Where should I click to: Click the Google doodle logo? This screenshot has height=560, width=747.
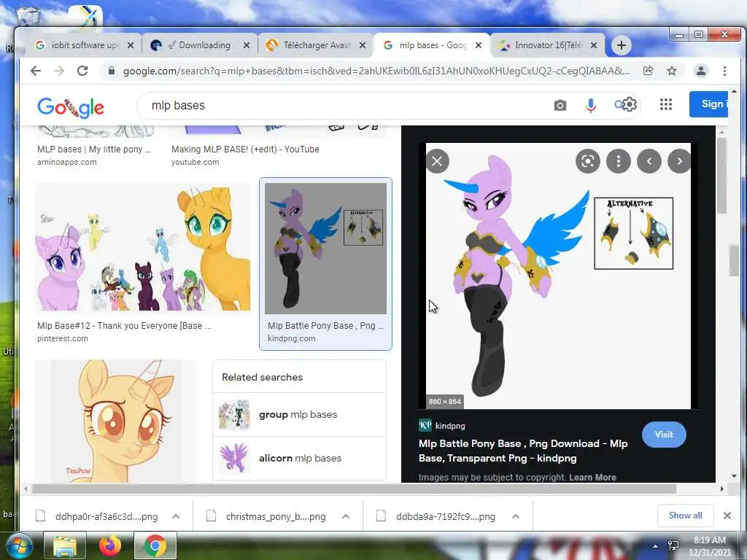point(71,108)
